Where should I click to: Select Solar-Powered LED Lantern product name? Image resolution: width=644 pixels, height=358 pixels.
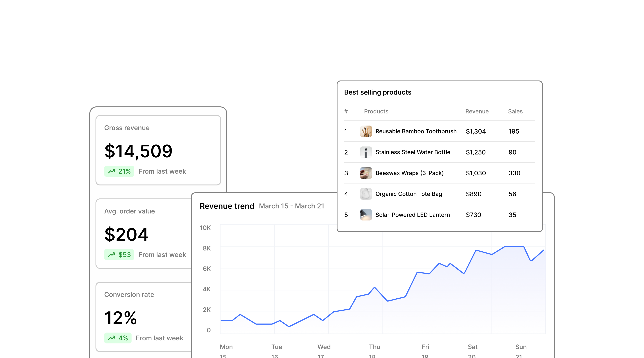coord(412,215)
